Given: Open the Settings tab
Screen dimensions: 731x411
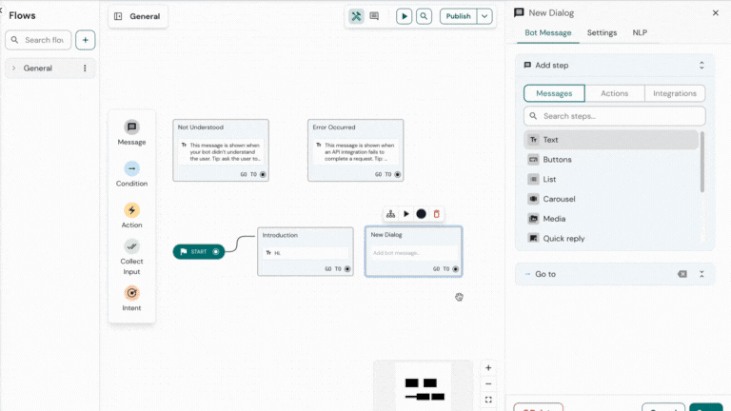Looking at the screenshot, I should click(x=601, y=33).
